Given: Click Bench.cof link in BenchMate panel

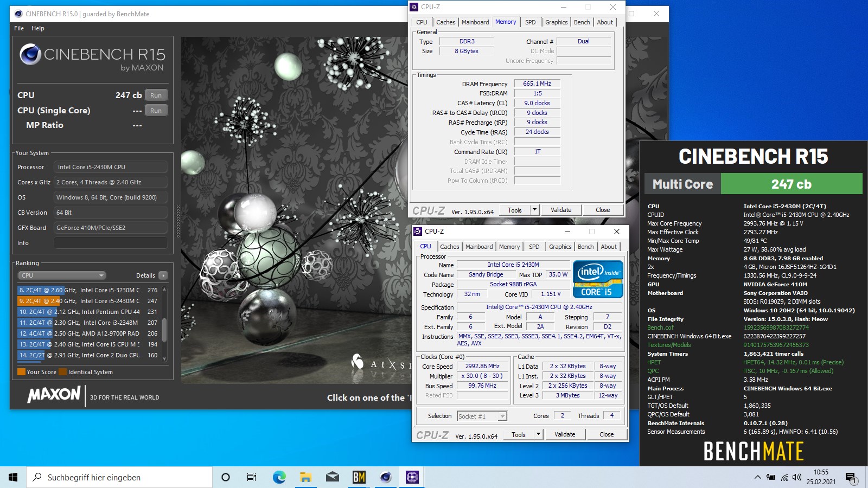Looking at the screenshot, I should click(660, 328).
